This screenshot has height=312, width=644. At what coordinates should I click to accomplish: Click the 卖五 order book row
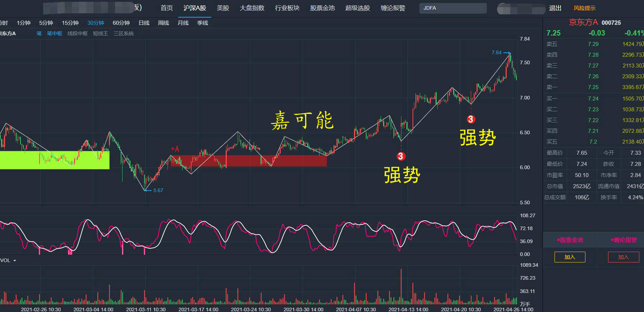pos(593,44)
